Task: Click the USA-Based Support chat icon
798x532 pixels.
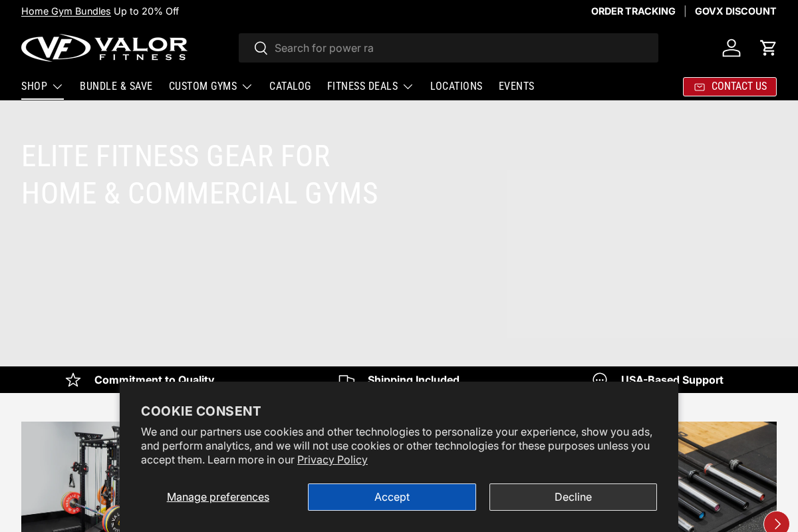Action: click(599, 380)
